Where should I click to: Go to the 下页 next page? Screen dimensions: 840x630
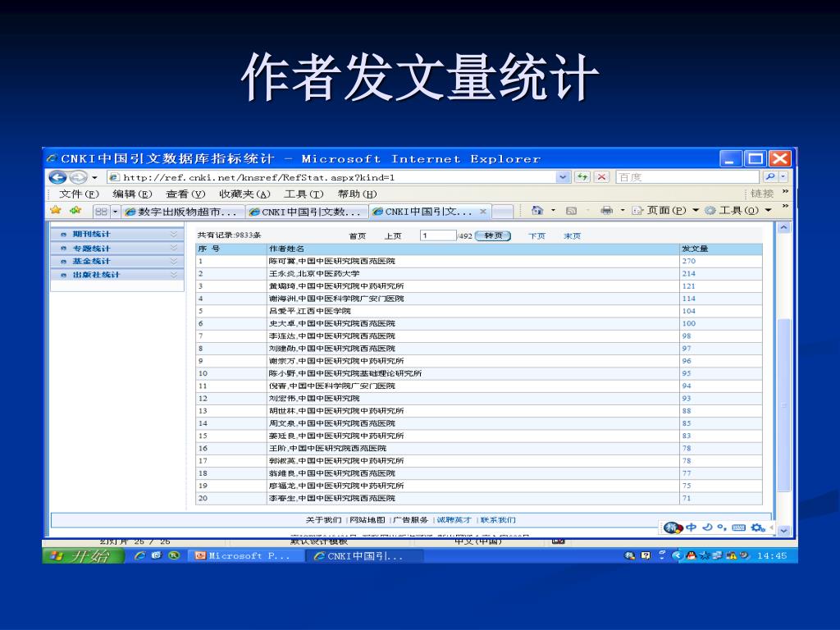[536, 236]
